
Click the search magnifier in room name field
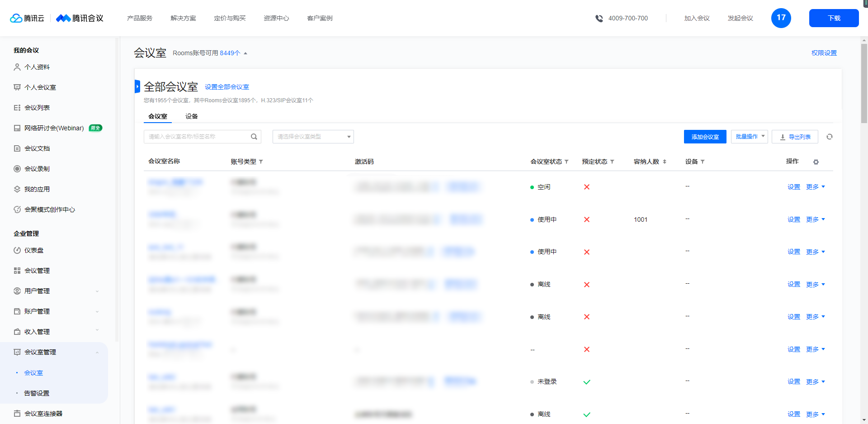coord(254,137)
